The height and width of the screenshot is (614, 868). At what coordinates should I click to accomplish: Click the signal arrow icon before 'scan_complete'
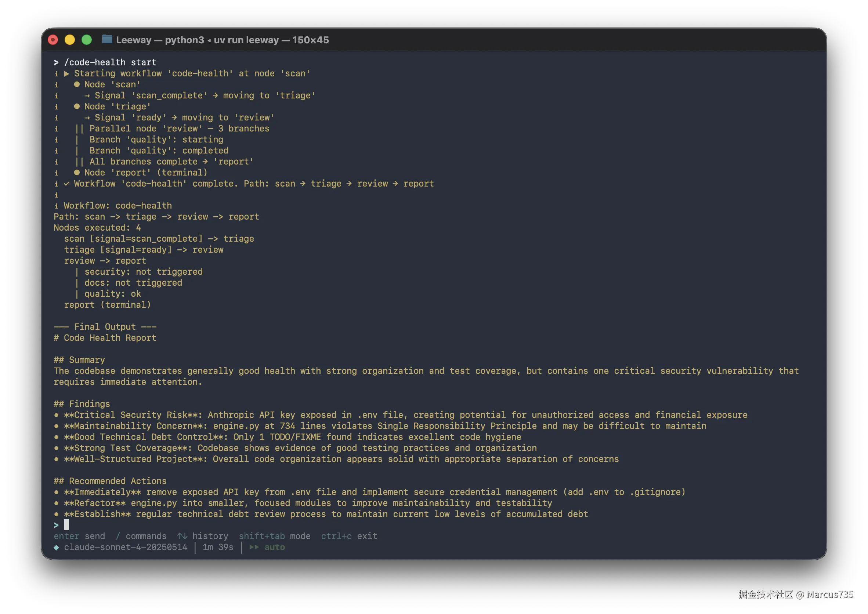click(87, 95)
